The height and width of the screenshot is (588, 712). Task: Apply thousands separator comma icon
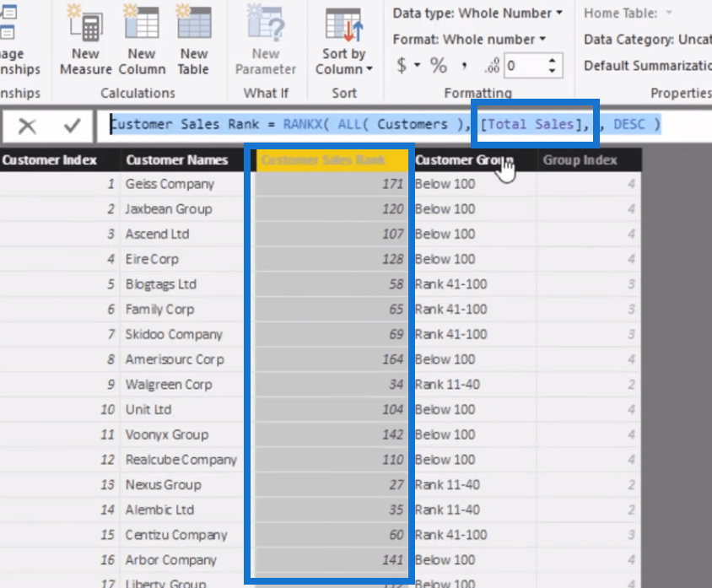[x=464, y=67]
